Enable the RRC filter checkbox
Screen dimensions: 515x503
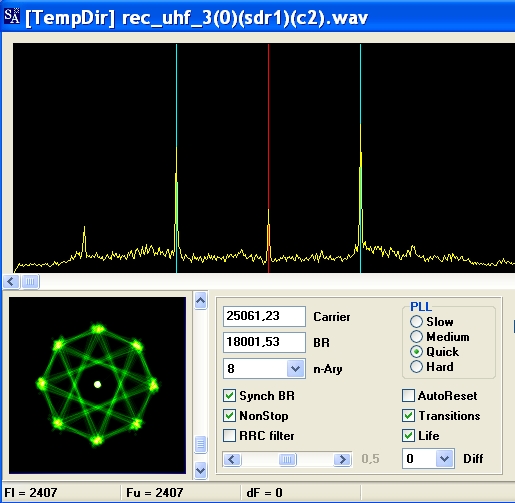(x=229, y=436)
